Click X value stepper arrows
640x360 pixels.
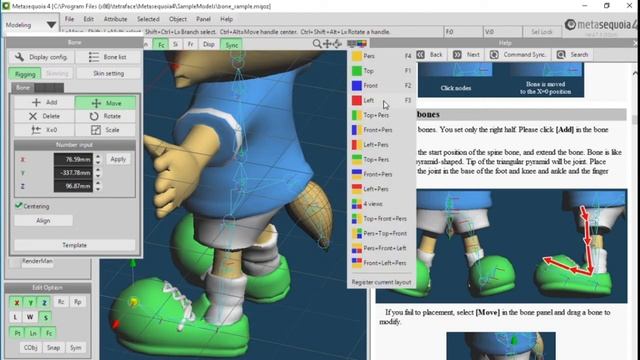click(98, 159)
